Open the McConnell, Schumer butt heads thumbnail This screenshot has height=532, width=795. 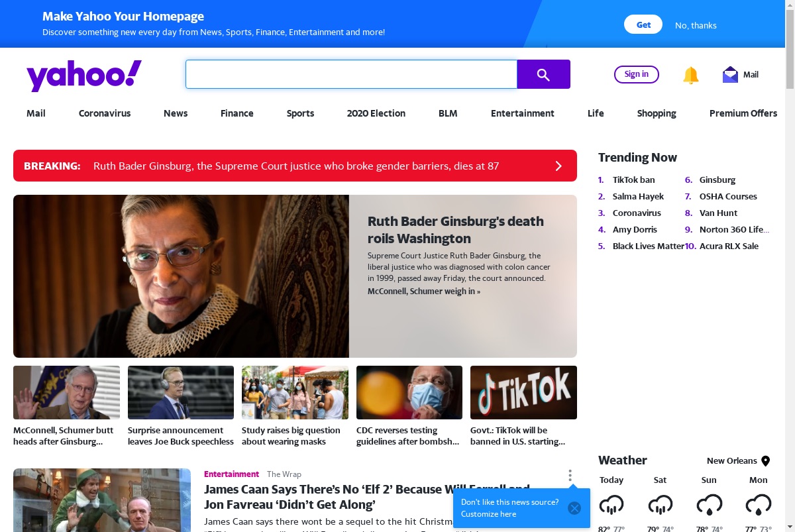click(66, 392)
